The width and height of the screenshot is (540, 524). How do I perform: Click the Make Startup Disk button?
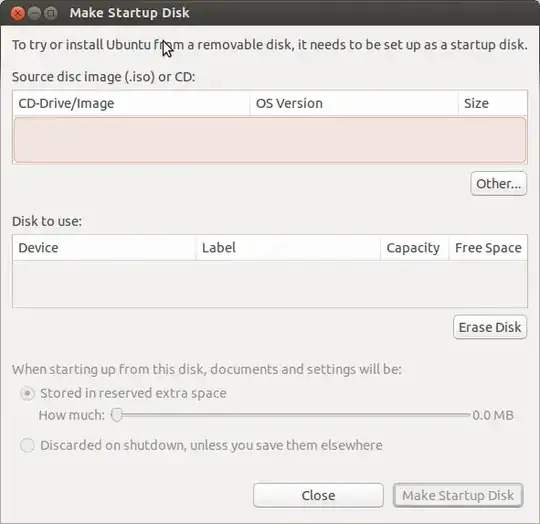(x=458, y=495)
